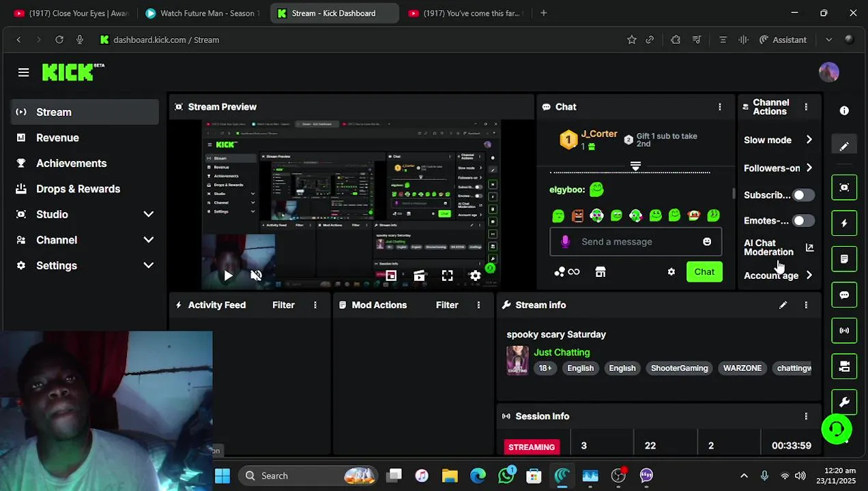This screenshot has height=491, width=868.
Task: Unmute the stream preview audio
Action: [256, 276]
